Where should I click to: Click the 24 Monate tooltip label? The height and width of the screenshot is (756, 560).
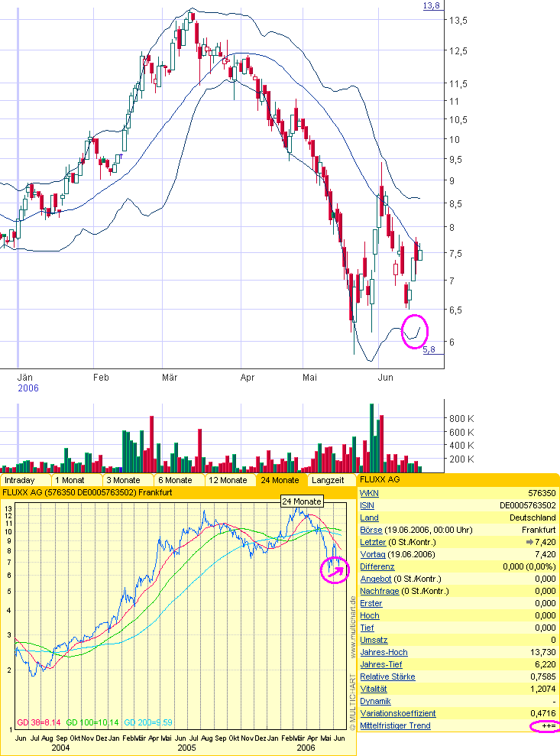click(x=302, y=501)
